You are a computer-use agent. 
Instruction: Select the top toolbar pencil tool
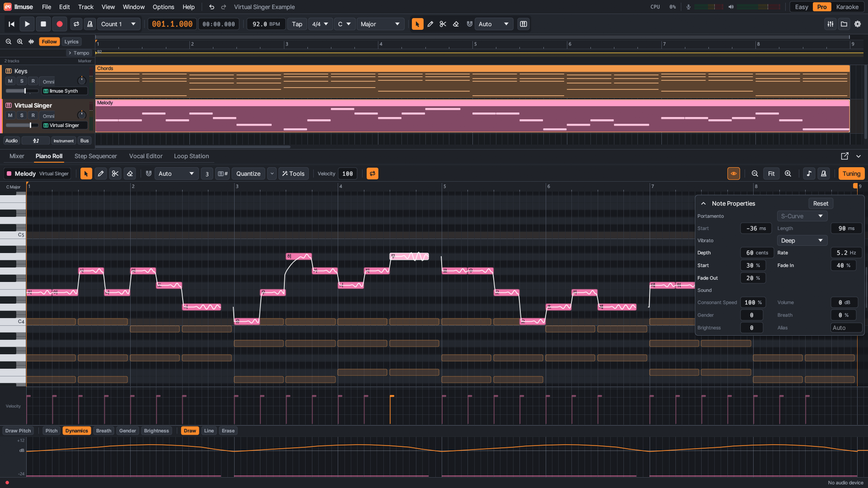pyautogui.click(x=430, y=24)
